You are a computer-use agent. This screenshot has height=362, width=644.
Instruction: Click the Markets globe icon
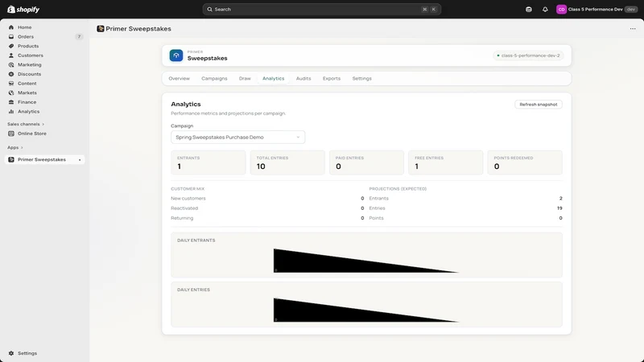pyautogui.click(x=11, y=93)
